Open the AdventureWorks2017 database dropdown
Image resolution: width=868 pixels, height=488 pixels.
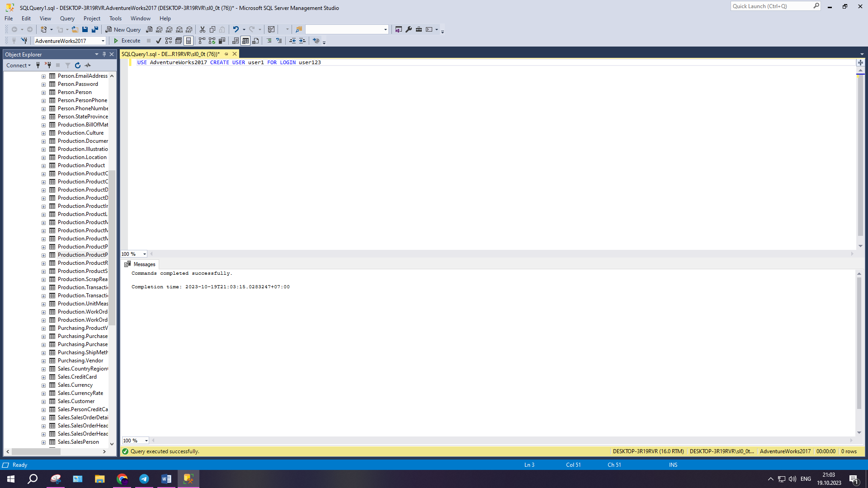(x=103, y=41)
